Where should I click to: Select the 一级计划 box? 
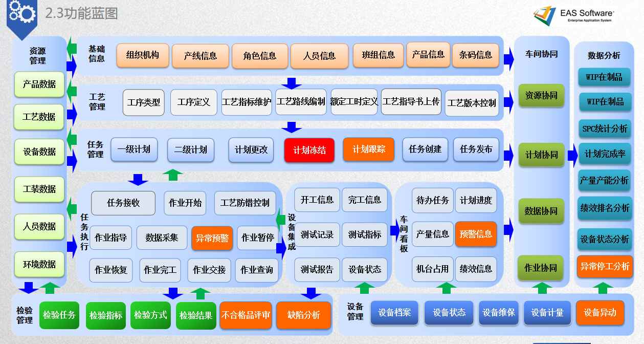(x=134, y=150)
